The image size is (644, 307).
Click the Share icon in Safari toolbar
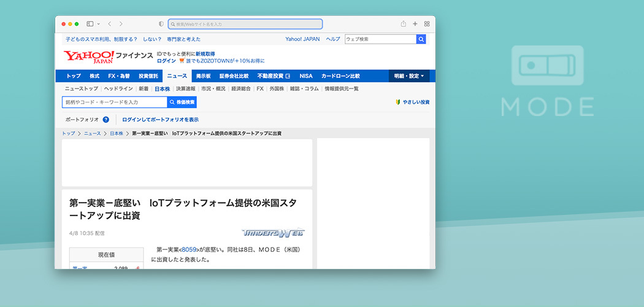pyautogui.click(x=404, y=24)
